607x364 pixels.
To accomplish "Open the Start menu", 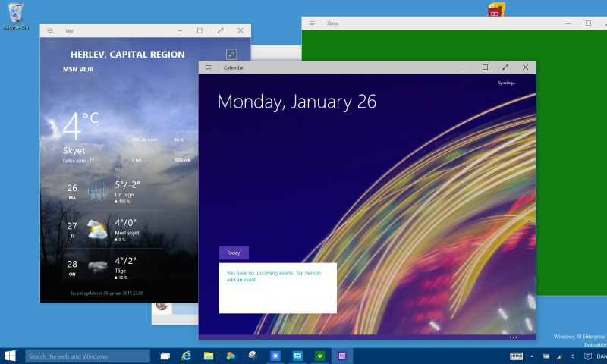I will coord(10,356).
